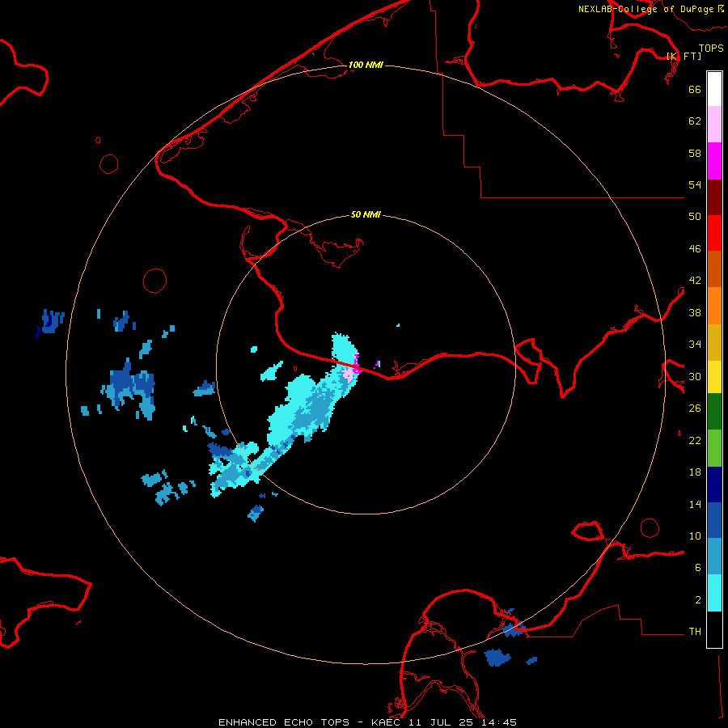Click the 2 legend value
Viewport: 728px width, 728px height.
click(698, 600)
